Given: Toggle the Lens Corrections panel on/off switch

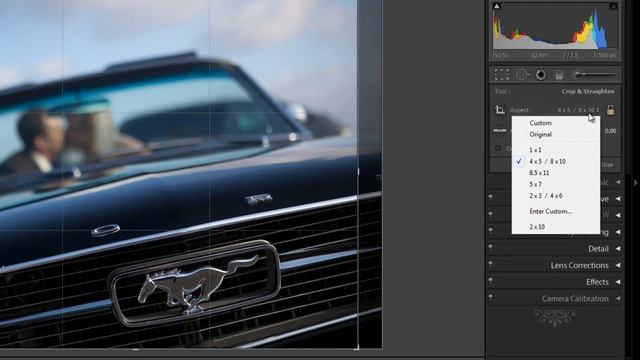Looking at the screenshot, I should [x=491, y=264].
